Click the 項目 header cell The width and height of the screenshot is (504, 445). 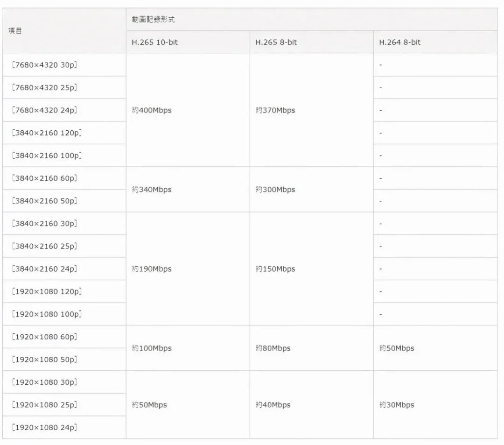click(16, 31)
